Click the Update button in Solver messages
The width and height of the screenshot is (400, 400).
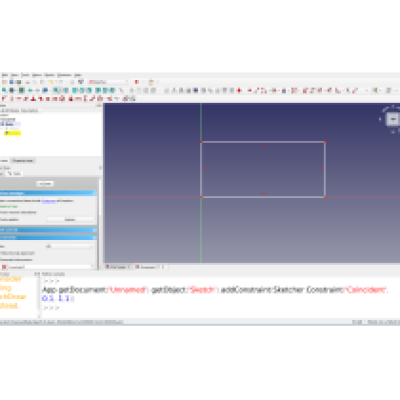pyautogui.click(x=70, y=219)
